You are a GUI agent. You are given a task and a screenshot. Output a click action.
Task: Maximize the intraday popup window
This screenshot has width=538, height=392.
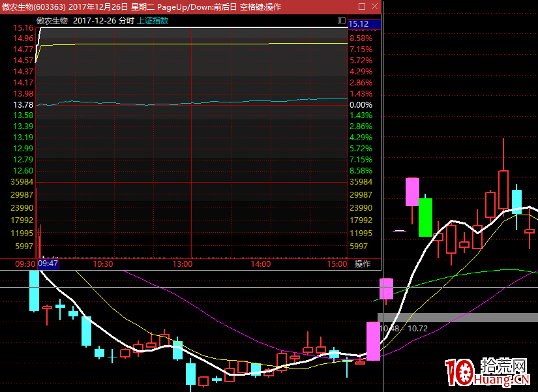[x=362, y=7]
